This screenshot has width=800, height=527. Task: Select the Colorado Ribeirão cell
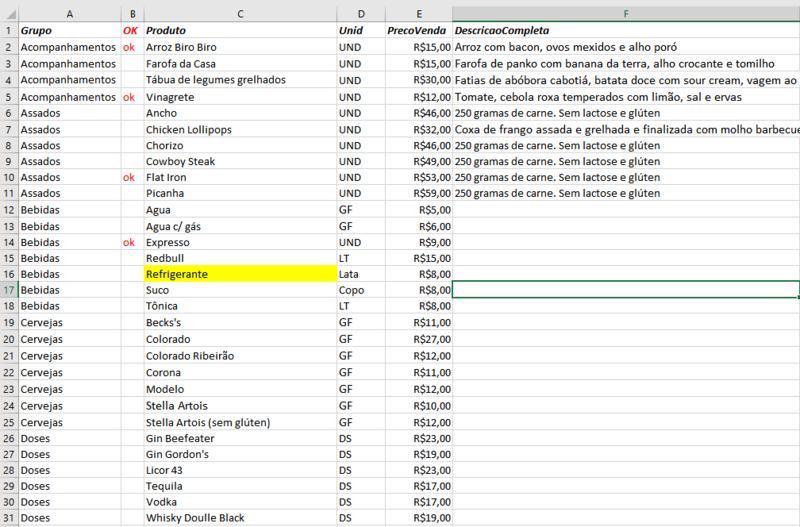[240, 356]
